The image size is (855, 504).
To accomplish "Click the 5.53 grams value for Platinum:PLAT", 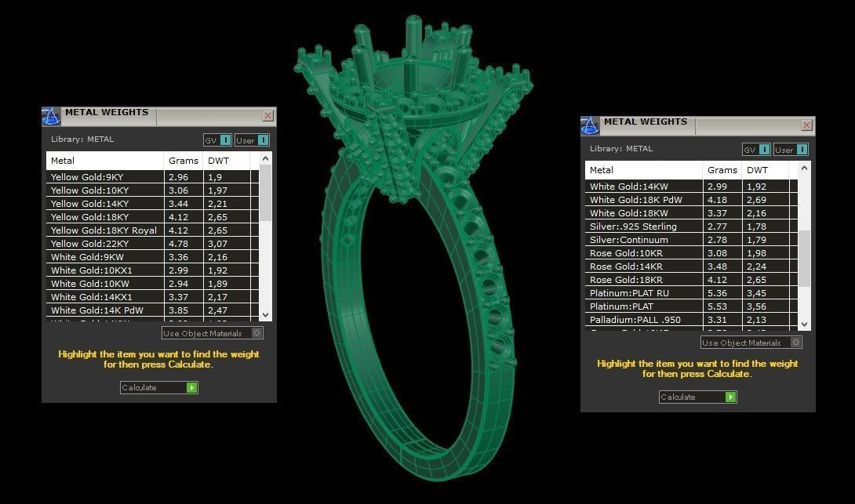I will (717, 306).
